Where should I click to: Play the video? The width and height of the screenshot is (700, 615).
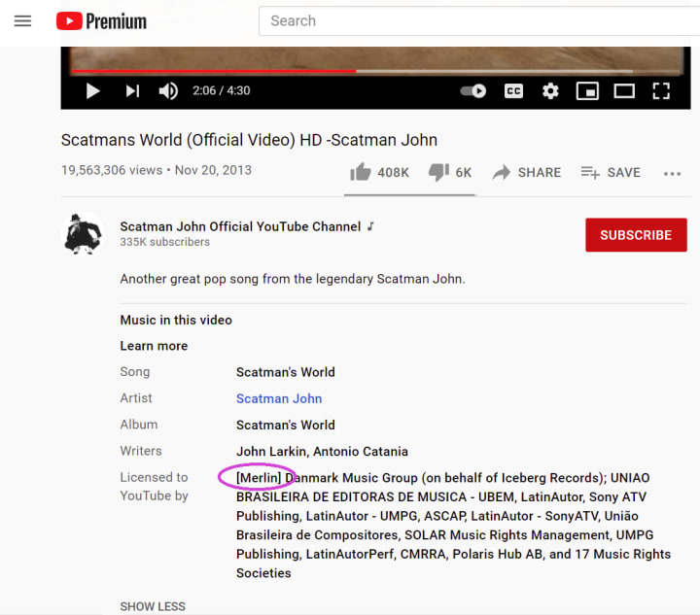point(93,91)
